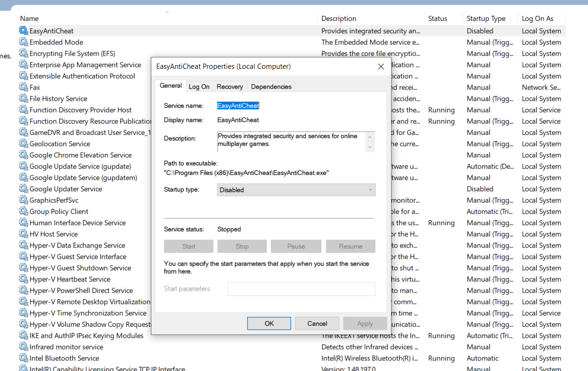Image resolution: width=588 pixels, height=371 pixels.
Task: Click the File History Service gear icon
Action: 23,98
